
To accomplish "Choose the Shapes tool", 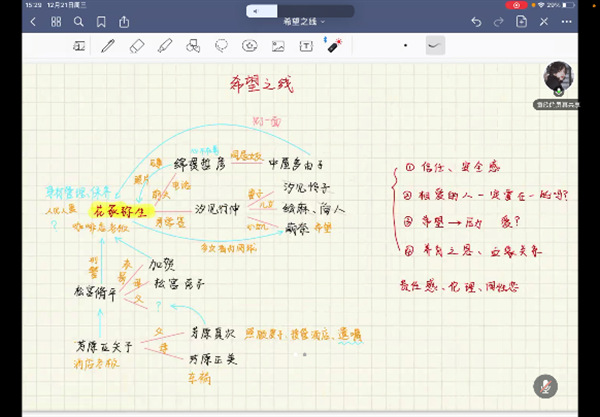I will point(193,46).
